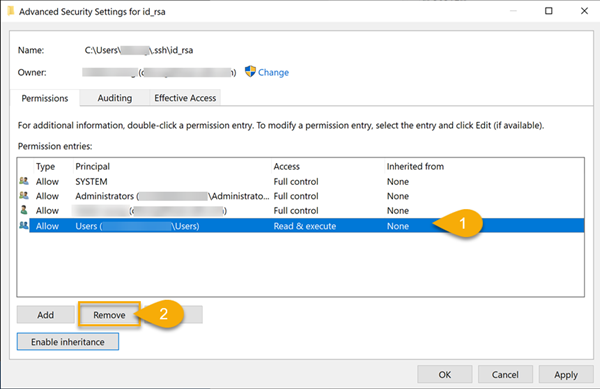Click the shield icon beside Change
Screen dimensions: 600x389
click(x=250, y=71)
